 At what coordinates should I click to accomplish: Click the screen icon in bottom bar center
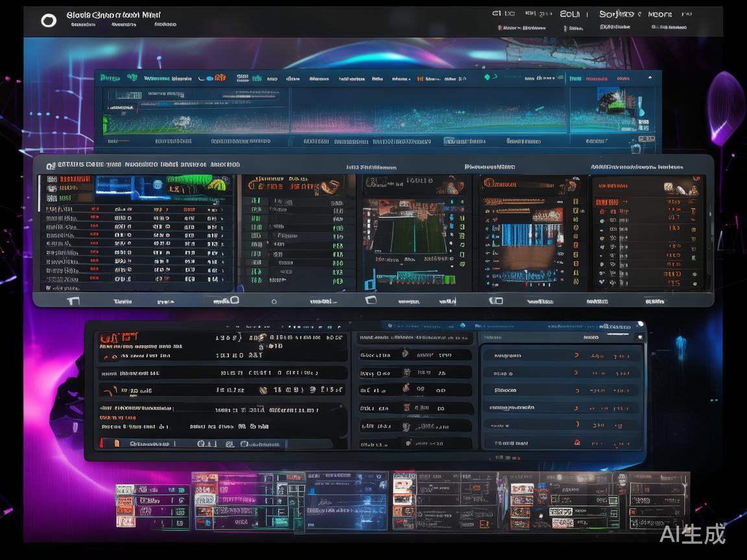[x=371, y=300]
